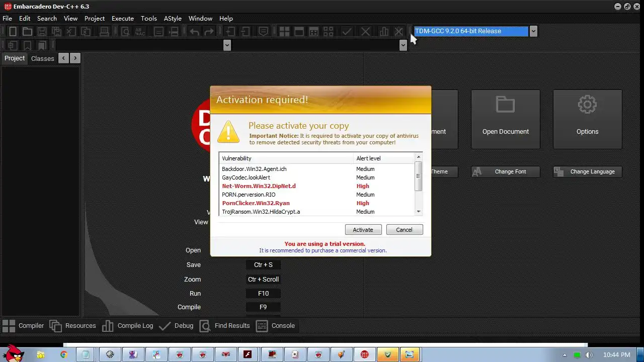This screenshot has width=644, height=362.
Task: Click the Vulnerability column header
Action: pos(286,158)
